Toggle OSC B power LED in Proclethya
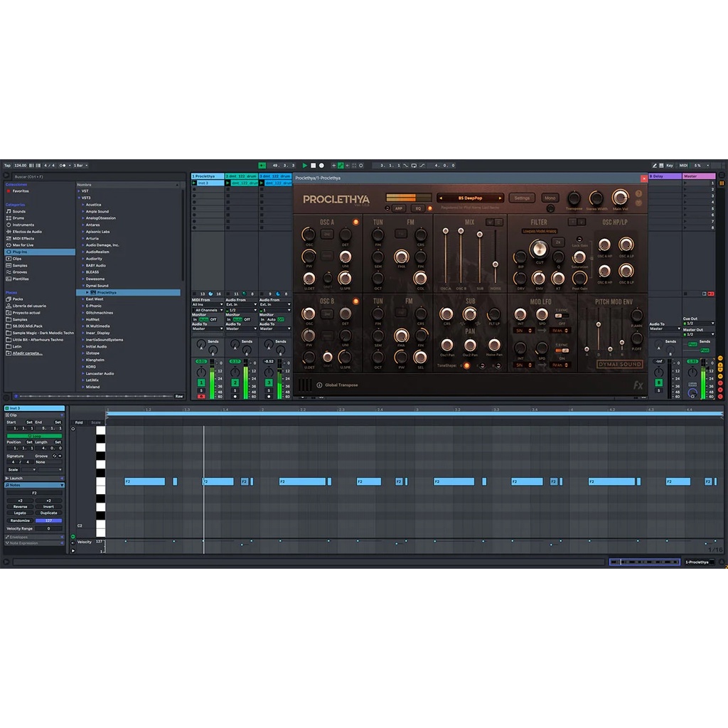728x728 pixels. click(x=355, y=301)
